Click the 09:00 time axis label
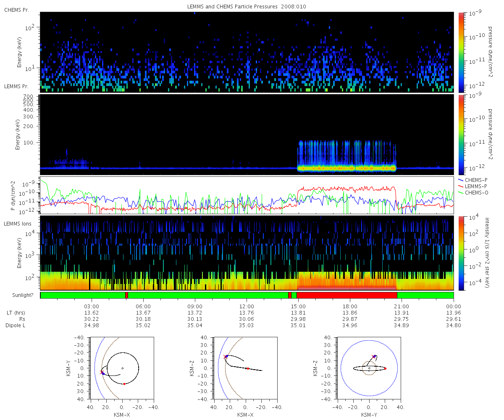This screenshot has width=504, height=420. 194,306
